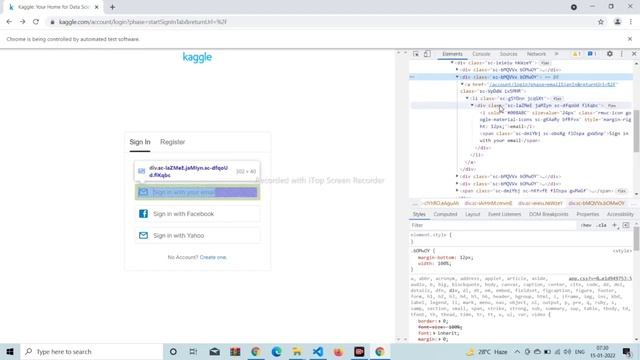The width and height of the screenshot is (640, 360).
Task: Expand the border property triangle
Action: coord(439,321)
